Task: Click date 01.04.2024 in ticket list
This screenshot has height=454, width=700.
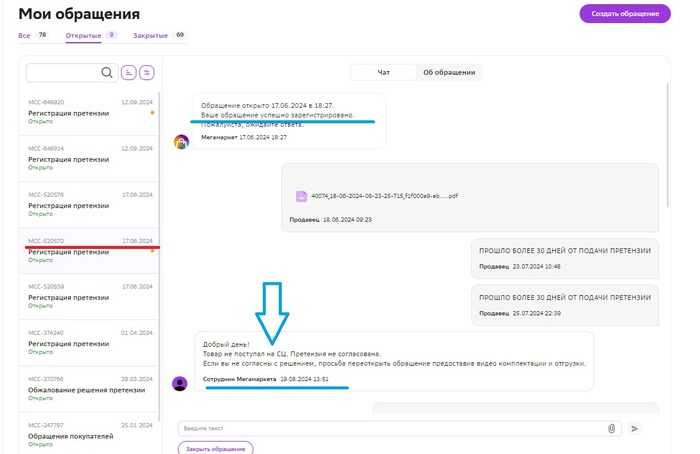Action: (137, 333)
